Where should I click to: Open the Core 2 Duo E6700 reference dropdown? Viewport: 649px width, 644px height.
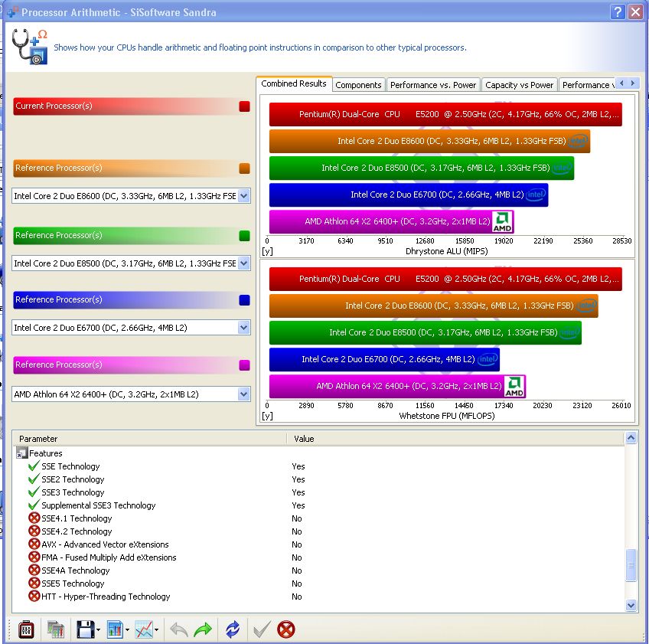[244, 328]
